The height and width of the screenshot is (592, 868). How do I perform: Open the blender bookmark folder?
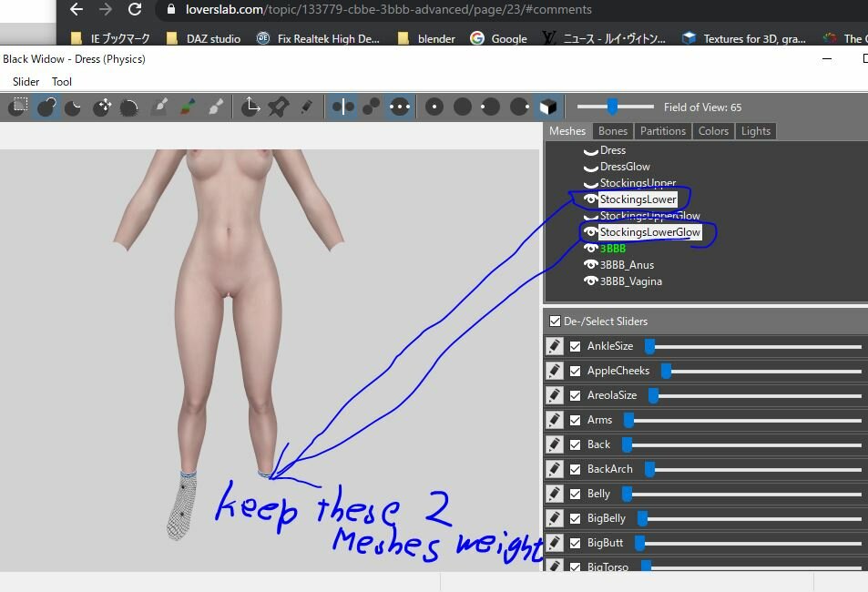point(426,38)
